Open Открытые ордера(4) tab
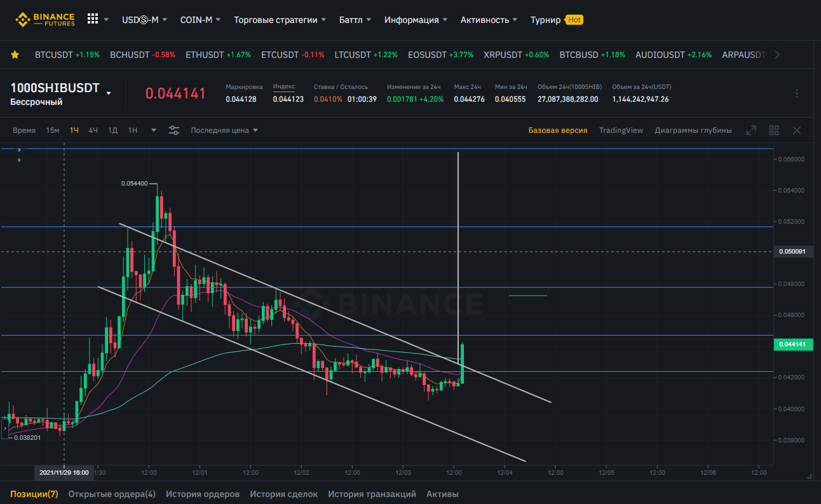Image resolution: width=821 pixels, height=504 pixels. [x=112, y=494]
